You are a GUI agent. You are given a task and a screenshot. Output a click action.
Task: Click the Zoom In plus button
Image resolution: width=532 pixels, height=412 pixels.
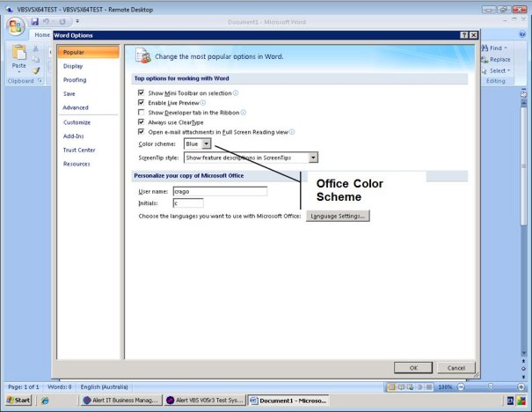tap(521, 386)
